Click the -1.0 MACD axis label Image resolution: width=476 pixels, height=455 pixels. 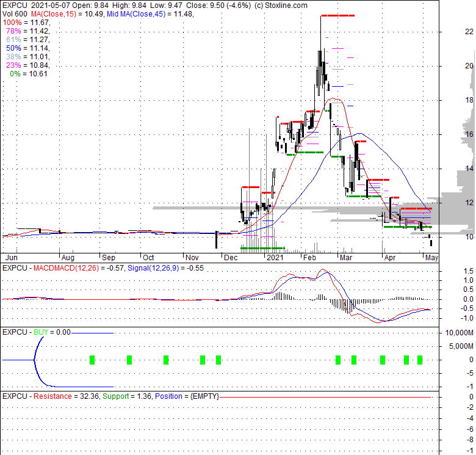point(467,318)
